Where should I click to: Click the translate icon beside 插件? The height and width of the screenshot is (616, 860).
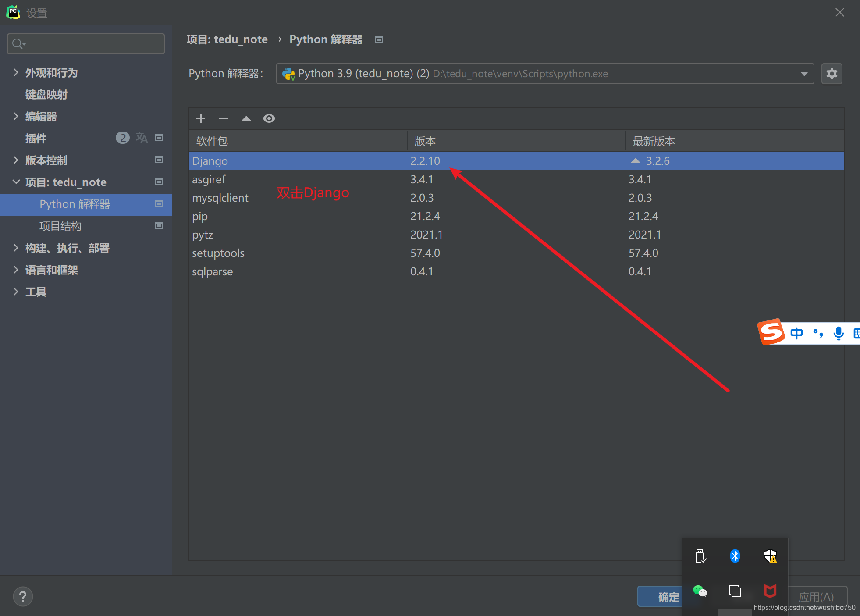(x=142, y=138)
